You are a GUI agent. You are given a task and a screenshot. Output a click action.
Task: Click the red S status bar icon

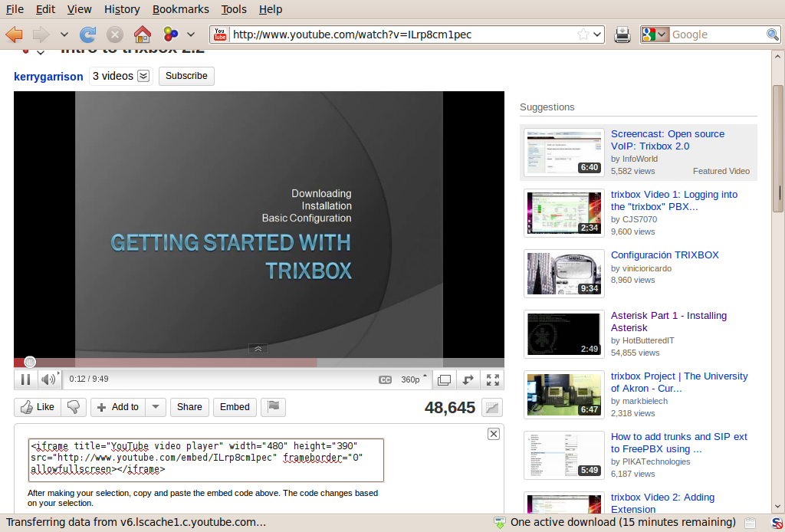click(x=777, y=523)
